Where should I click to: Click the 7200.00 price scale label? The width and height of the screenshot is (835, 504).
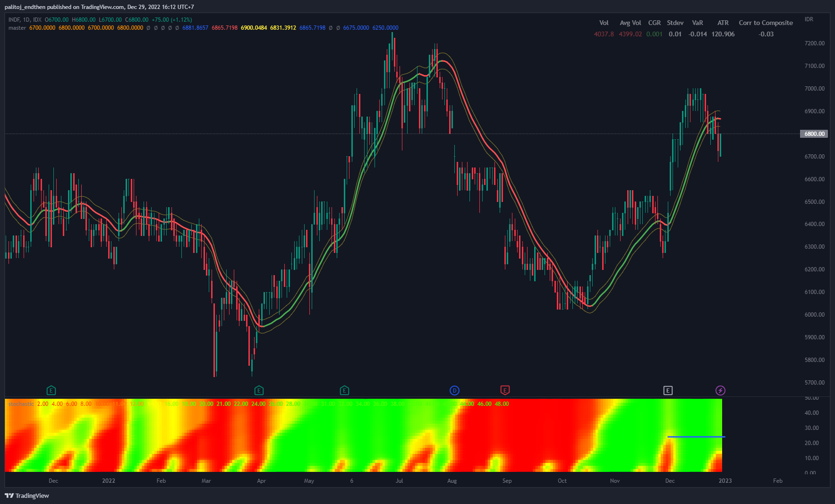coord(815,43)
